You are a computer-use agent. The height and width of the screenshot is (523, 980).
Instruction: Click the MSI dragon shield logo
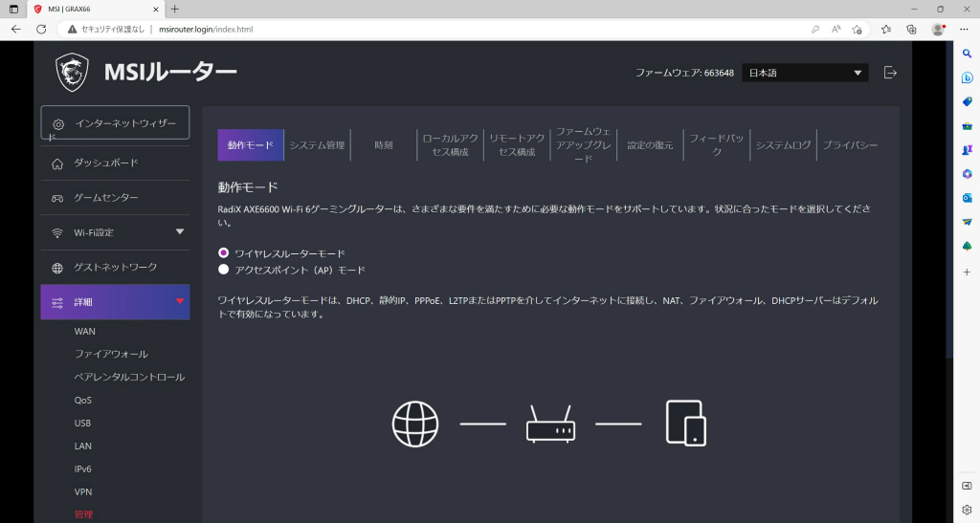coord(72,73)
